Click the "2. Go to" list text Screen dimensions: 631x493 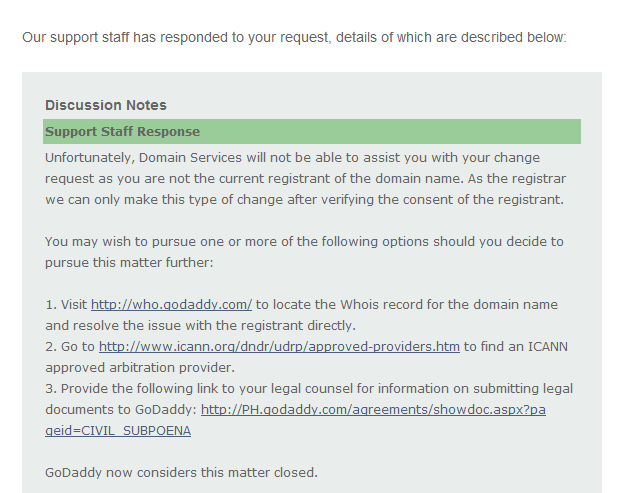point(70,347)
